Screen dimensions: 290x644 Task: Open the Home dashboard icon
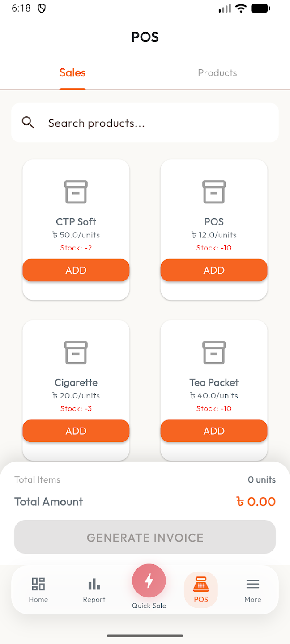pos(38,584)
